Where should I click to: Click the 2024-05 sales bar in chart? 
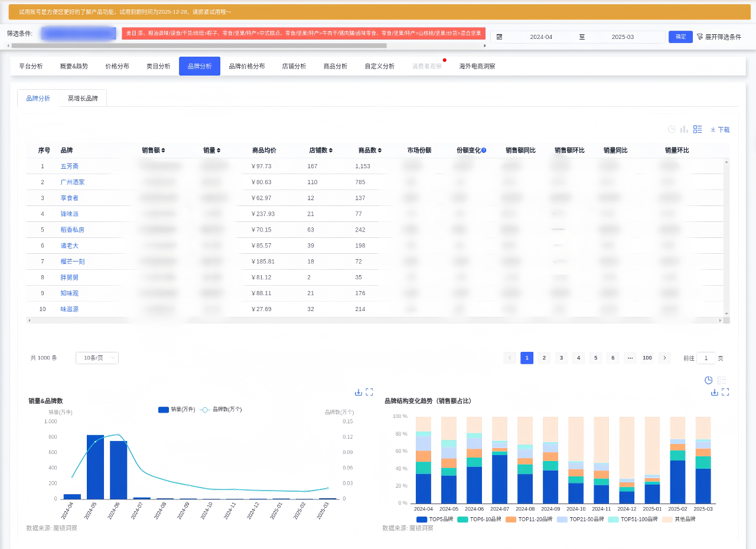point(95,467)
